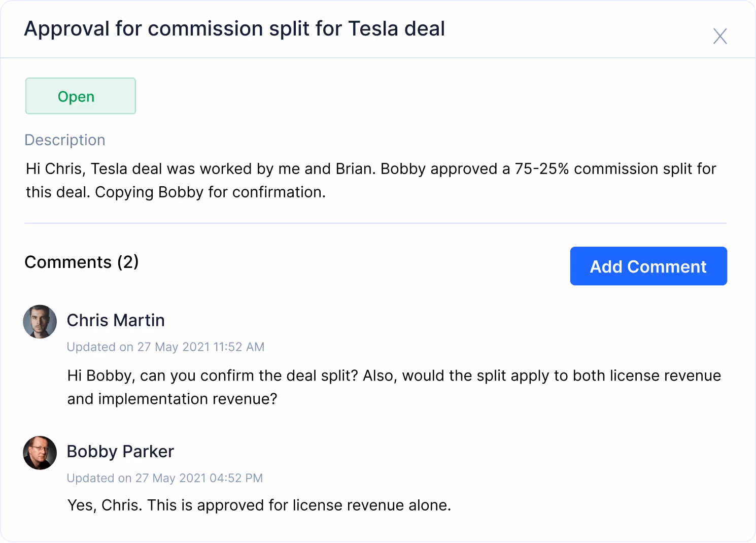Click the Open status badge
Image resolution: width=756 pixels, height=543 pixels.
point(81,96)
